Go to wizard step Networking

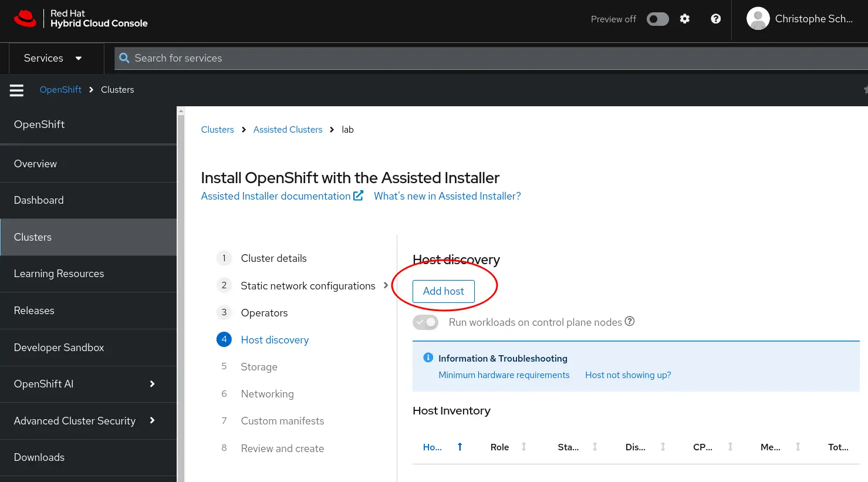[267, 394]
